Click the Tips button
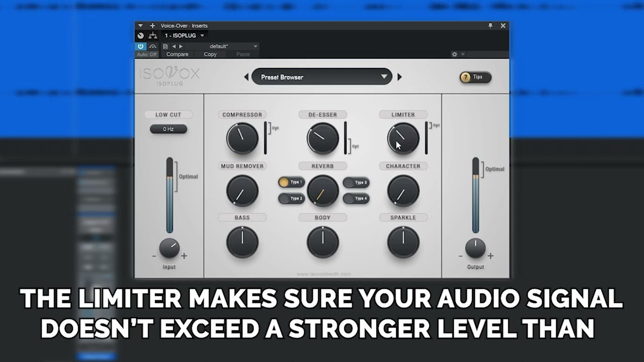The image size is (644, 362). tap(475, 77)
